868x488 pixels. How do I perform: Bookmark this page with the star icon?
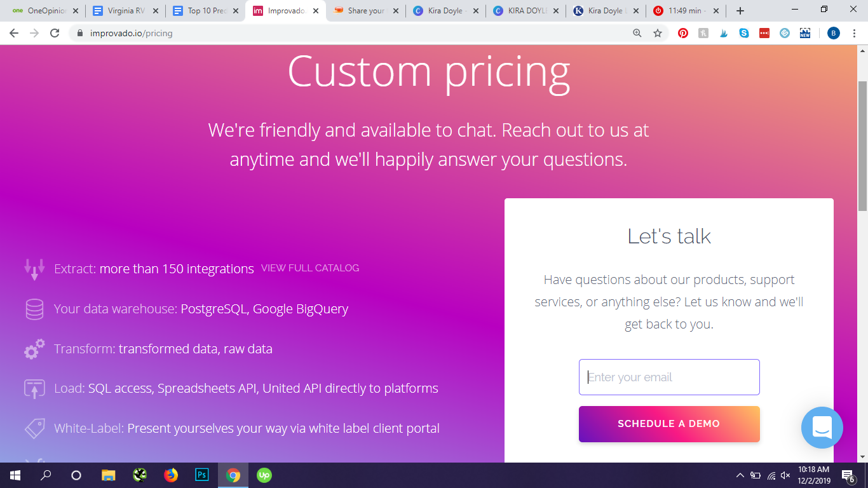pyautogui.click(x=658, y=33)
